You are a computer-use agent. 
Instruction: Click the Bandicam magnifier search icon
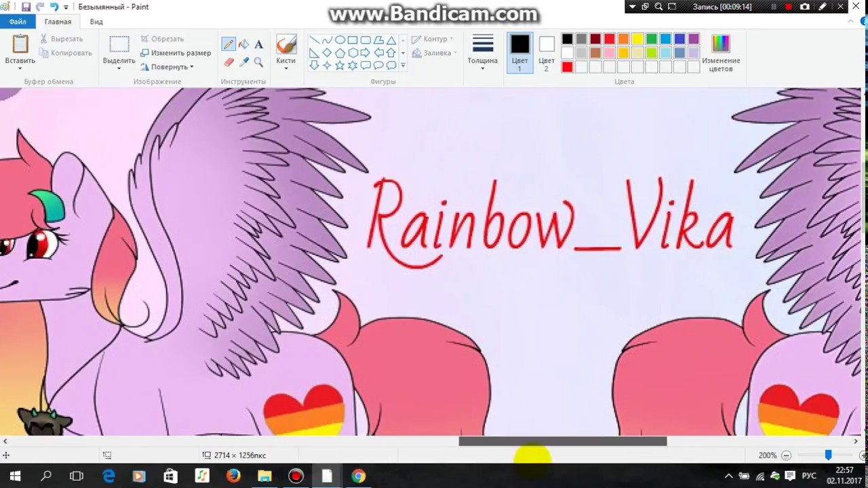point(658,7)
